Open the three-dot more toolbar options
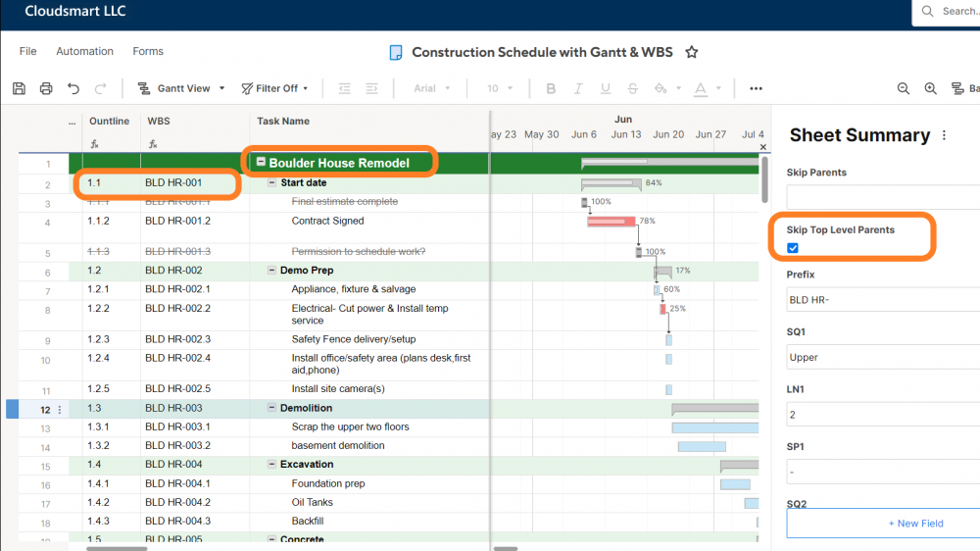The width and height of the screenshot is (980, 551). (756, 88)
